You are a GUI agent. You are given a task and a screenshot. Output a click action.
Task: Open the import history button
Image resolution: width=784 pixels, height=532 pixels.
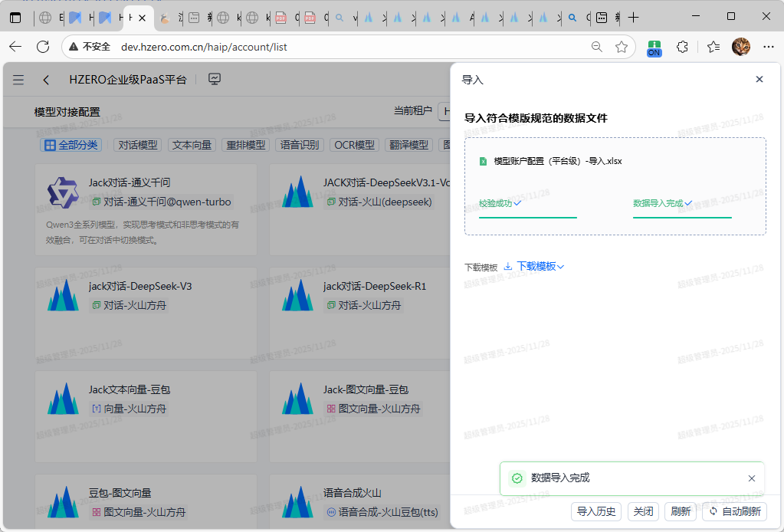pyautogui.click(x=596, y=511)
